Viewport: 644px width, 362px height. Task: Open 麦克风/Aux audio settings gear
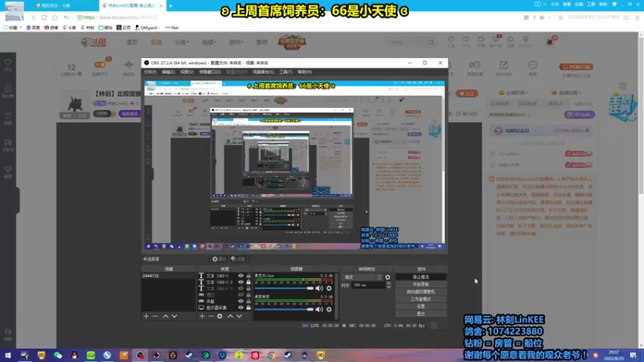(x=329, y=289)
